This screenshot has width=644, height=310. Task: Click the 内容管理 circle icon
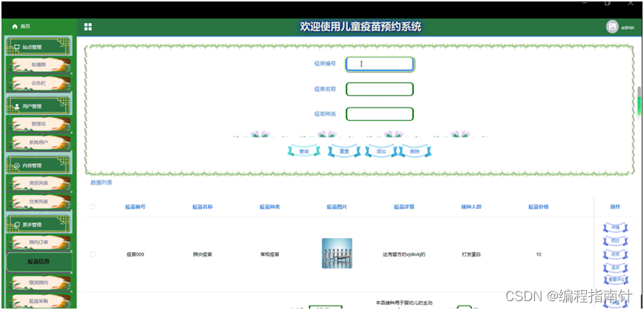pos(17,165)
